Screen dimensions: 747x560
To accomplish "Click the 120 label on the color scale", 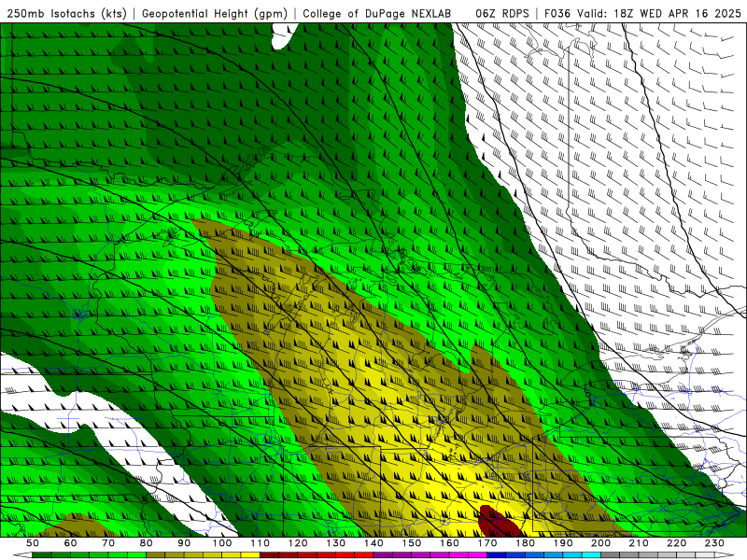I will (x=298, y=543).
